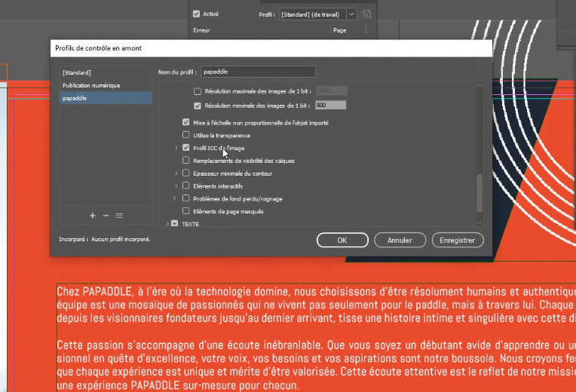Open the profile options hamburger menu
This screenshot has width=576, height=392.
coord(119,216)
